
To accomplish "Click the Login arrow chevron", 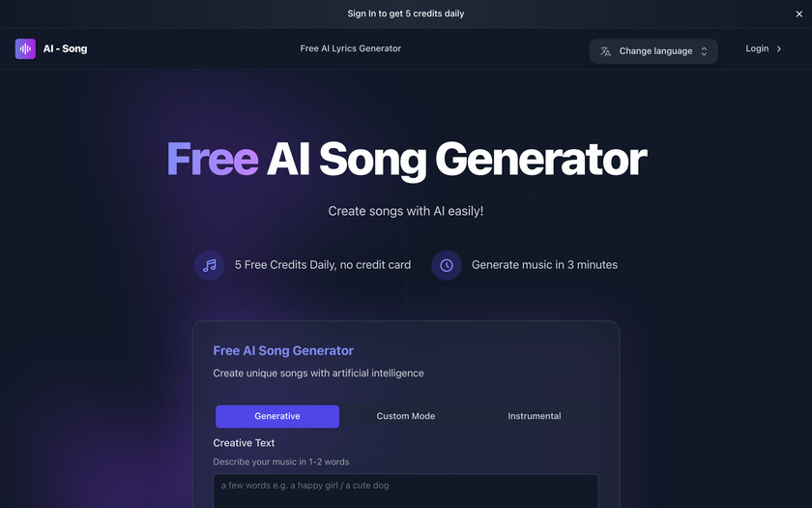I will point(778,48).
